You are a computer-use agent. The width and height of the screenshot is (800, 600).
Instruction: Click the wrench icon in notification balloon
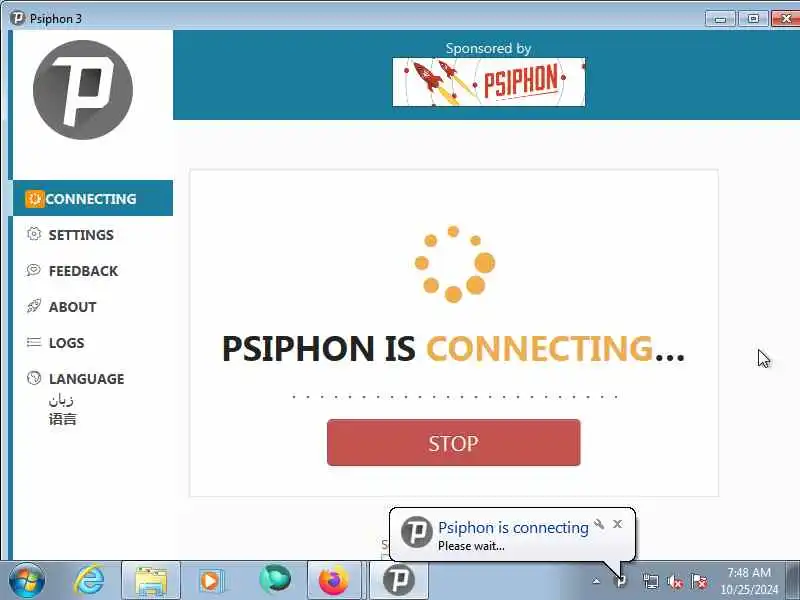tap(599, 524)
